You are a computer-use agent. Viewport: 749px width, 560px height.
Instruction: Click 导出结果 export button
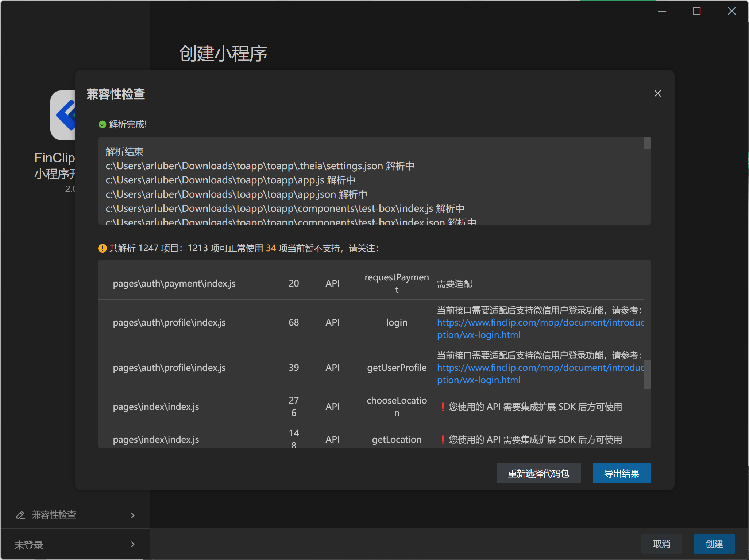tap(621, 473)
